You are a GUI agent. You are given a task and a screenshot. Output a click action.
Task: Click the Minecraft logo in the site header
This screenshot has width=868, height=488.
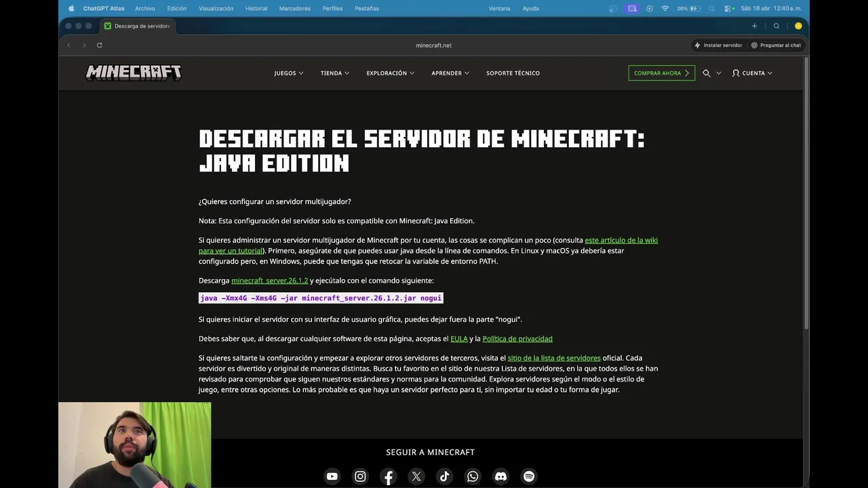coord(134,73)
